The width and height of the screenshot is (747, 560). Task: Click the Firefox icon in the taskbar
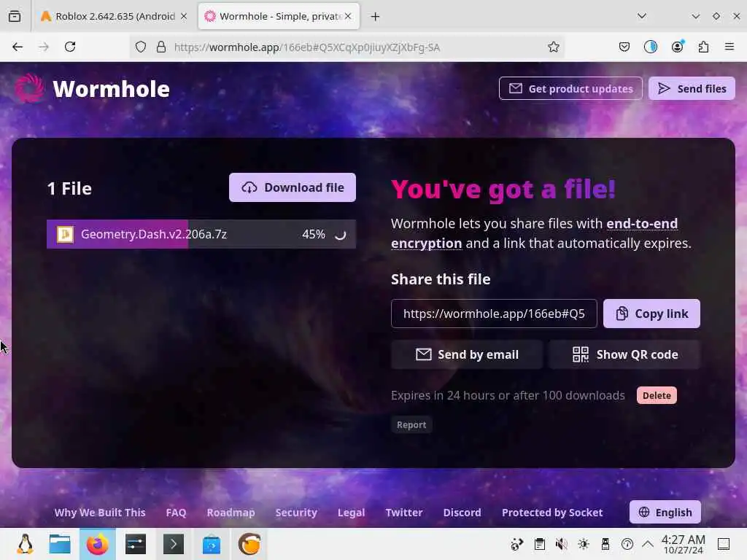[98, 544]
